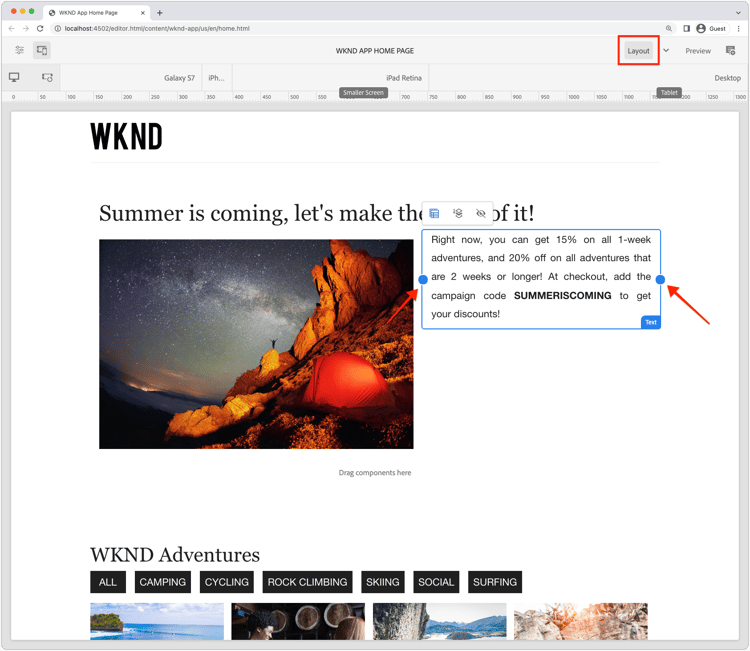Select iPad Retina device breakpoint
This screenshot has width=750, height=651.
[x=404, y=78]
